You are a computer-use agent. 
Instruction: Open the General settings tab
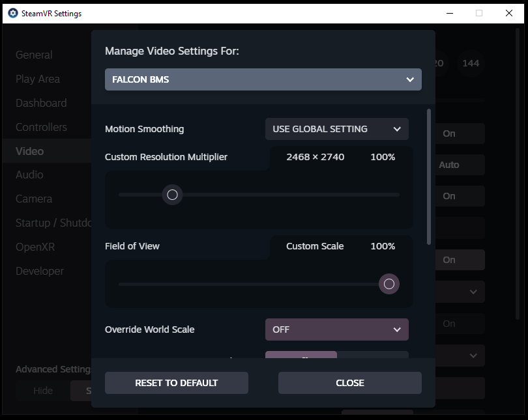34,55
